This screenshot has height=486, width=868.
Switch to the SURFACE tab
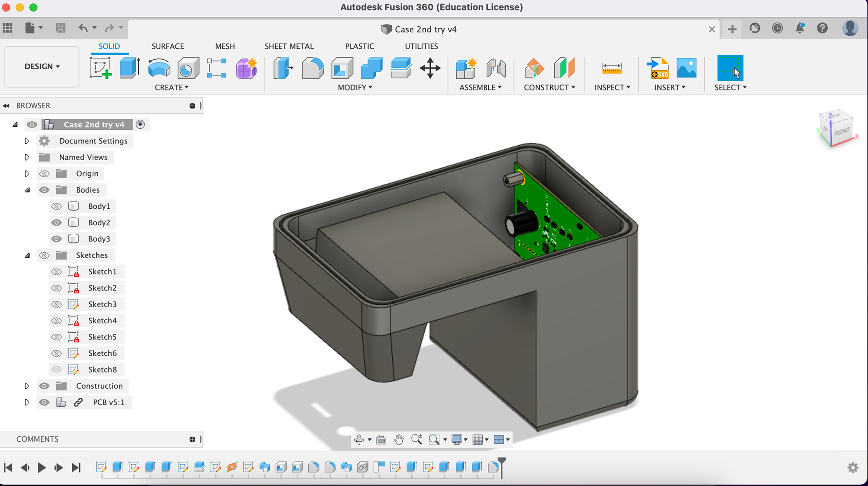pyautogui.click(x=168, y=46)
